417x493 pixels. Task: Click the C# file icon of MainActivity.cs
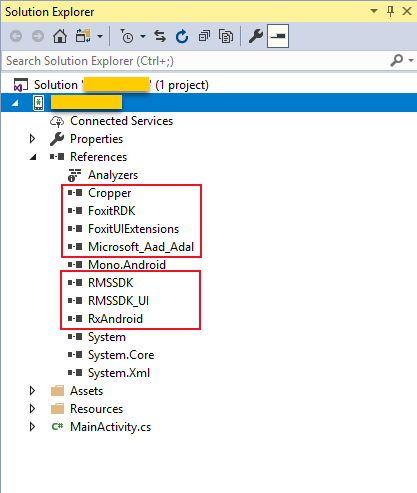(x=57, y=426)
